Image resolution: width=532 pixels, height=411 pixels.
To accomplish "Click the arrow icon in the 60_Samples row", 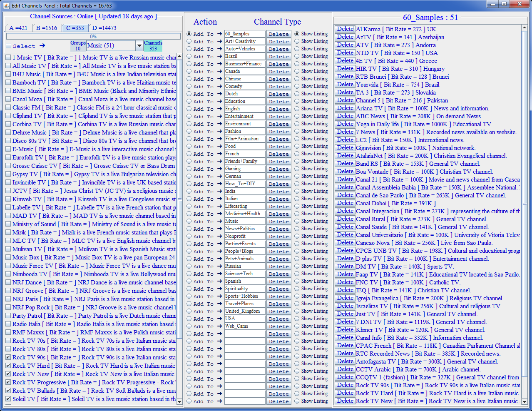I will coord(219,34).
